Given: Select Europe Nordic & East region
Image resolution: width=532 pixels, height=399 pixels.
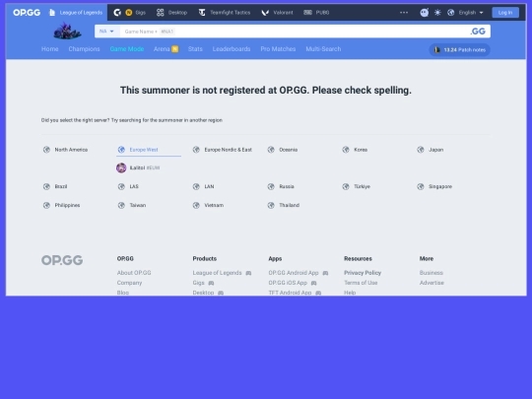Looking at the screenshot, I should coord(223,150).
